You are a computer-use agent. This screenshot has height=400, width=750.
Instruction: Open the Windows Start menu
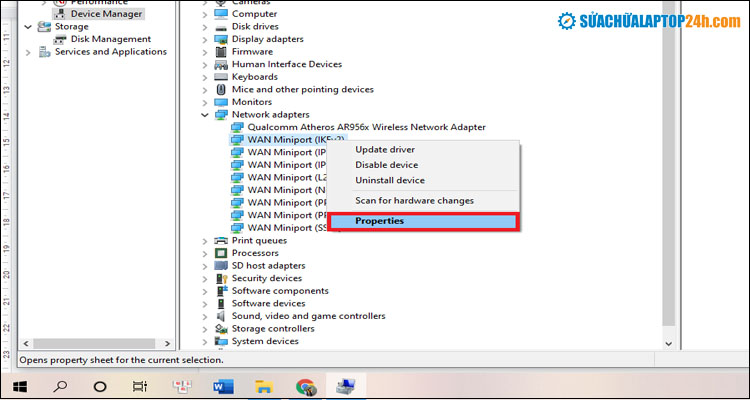(19, 386)
